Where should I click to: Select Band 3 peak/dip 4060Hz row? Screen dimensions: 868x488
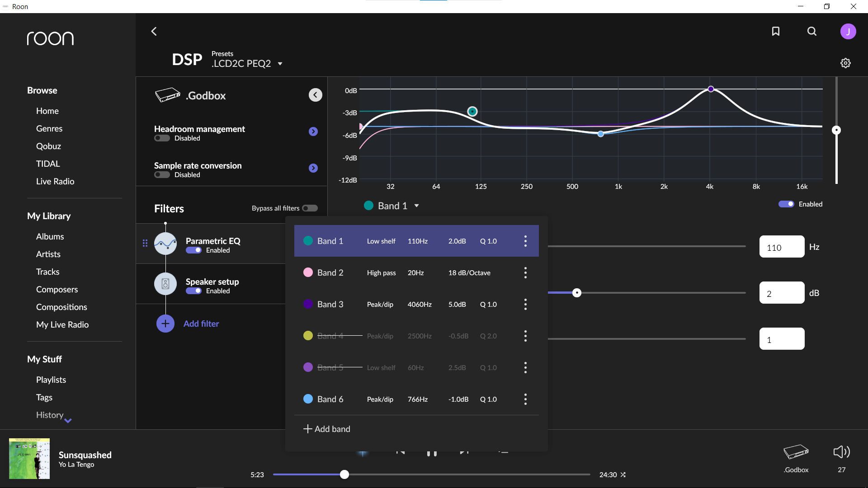[416, 304]
